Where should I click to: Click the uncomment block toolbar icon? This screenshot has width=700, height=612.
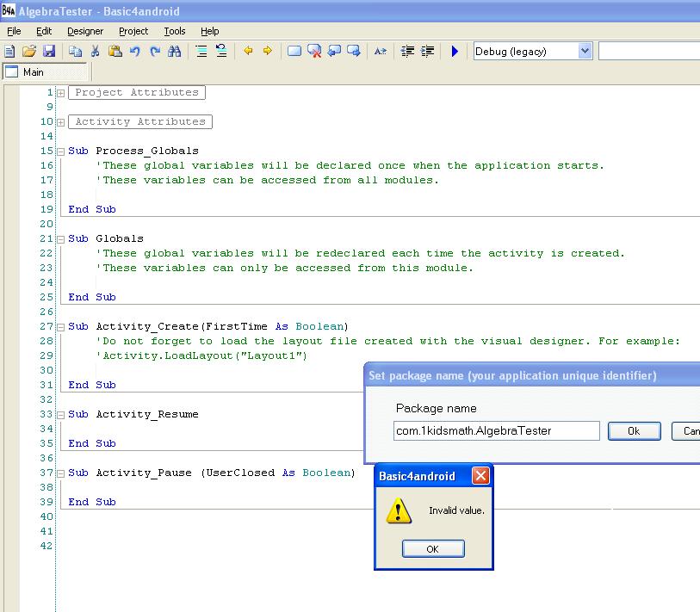coord(221,52)
